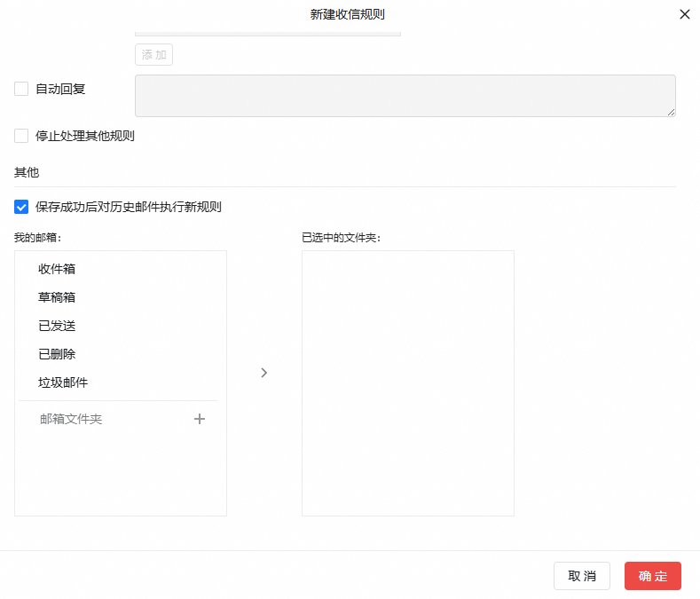Check 停止处理其他规则 option
The height and width of the screenshot is (599, 700).
(21, 136)
